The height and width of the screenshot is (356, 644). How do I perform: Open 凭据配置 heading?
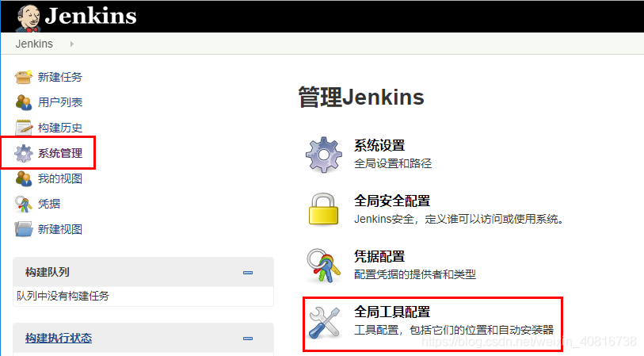(379, 256)
